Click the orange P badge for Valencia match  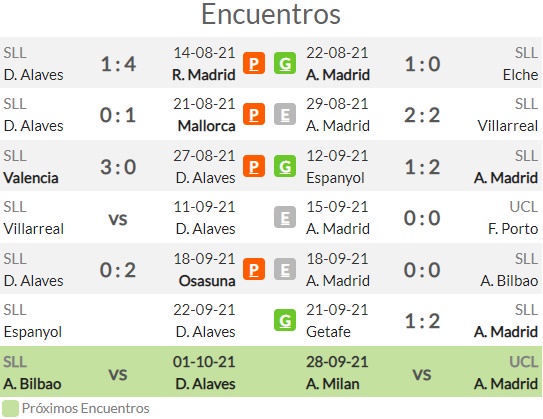254,166
